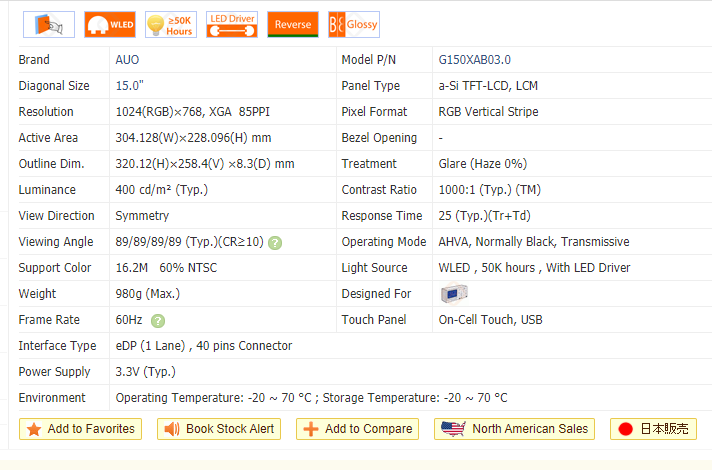Image resolution: width=712 pixels, height=470 pixels.
Task: Click the Add to Compare button
Action: coord(357,429)
